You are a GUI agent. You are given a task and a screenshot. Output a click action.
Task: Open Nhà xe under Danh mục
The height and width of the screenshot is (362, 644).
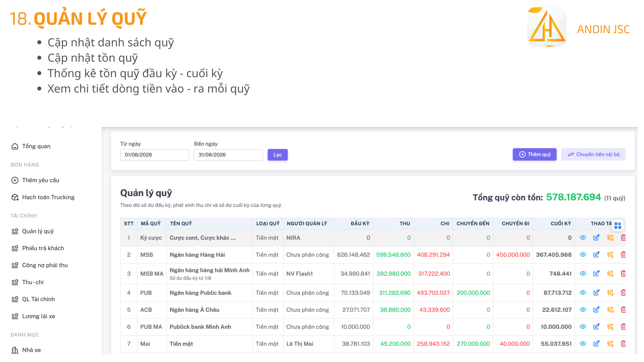click(26, 350)
